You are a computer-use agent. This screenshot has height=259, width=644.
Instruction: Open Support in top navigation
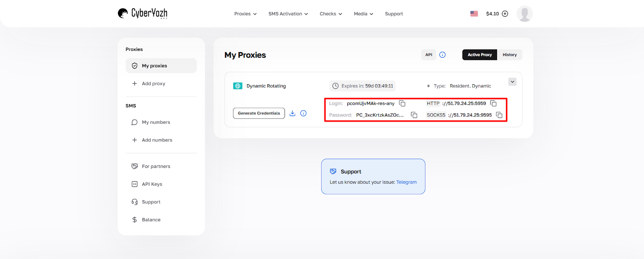point(394,14)
